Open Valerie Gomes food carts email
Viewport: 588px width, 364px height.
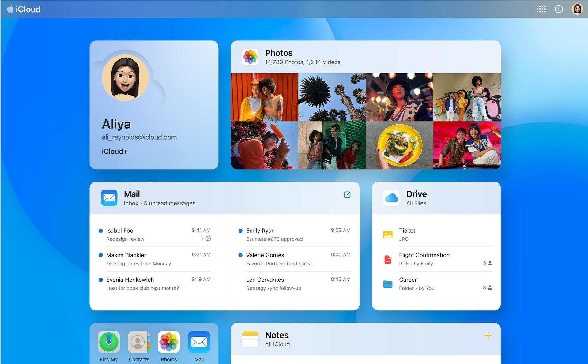[294, 259]
